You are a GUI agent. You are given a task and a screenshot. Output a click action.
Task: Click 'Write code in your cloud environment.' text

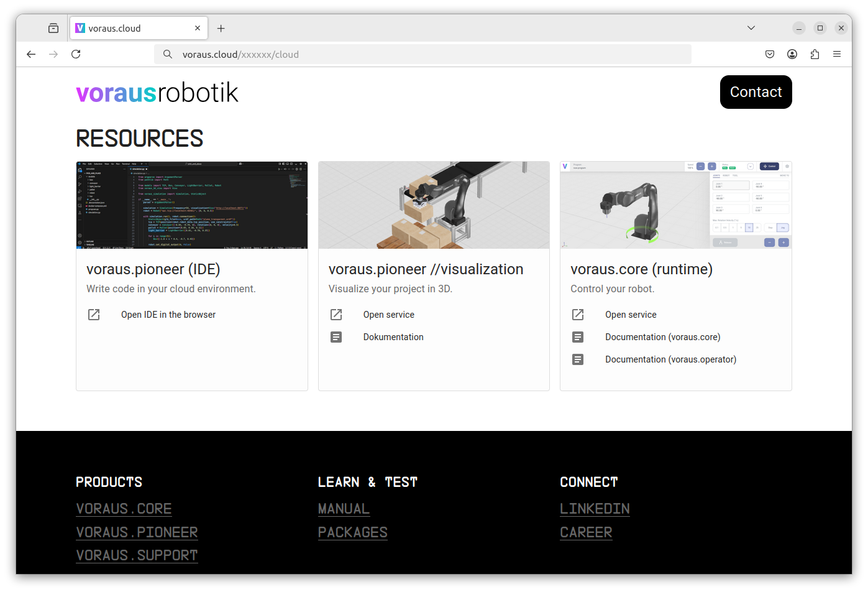point(171,289)
